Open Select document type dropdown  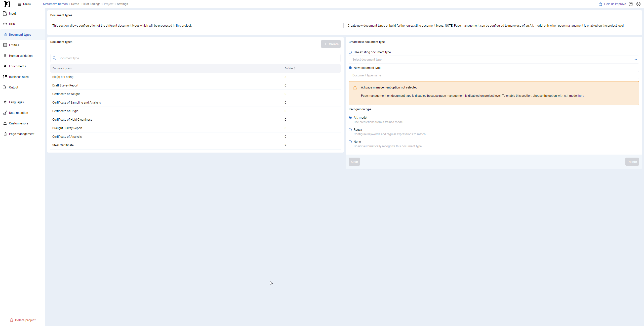[x=494, y=60]
